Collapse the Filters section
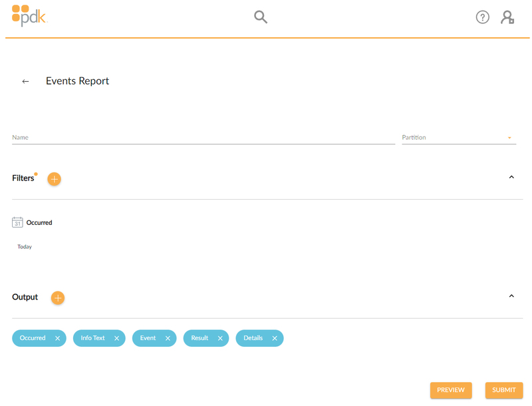Viewport: 532px width, 406px height. [511, 177]
